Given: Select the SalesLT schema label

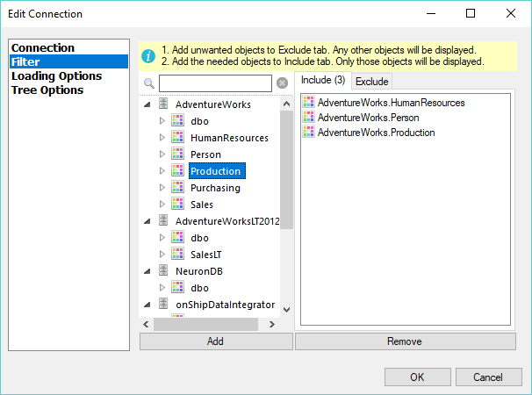Looking at the screenshot, I should click(x=206, y=255).
